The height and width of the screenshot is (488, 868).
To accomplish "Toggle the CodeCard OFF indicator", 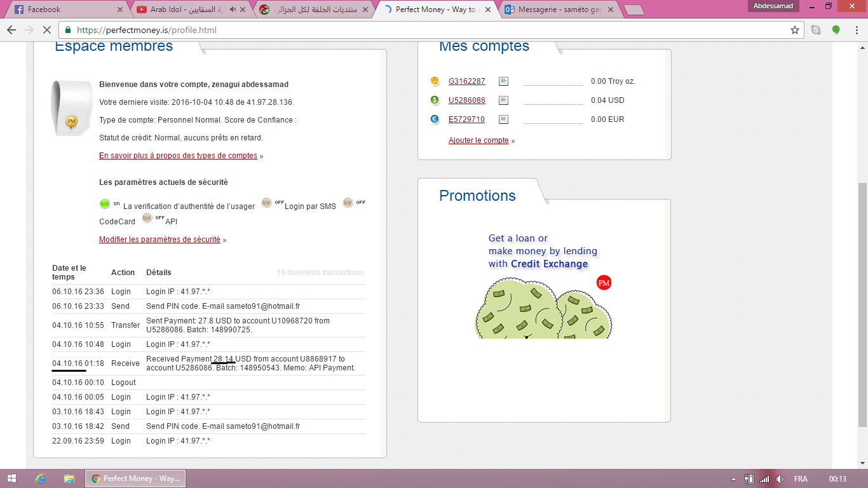I will 348,203.
